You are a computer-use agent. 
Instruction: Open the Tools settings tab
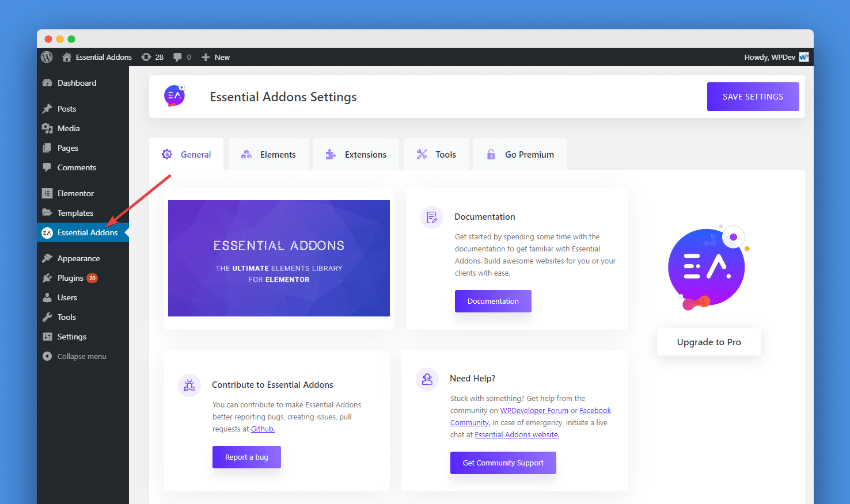coord(437,154)
